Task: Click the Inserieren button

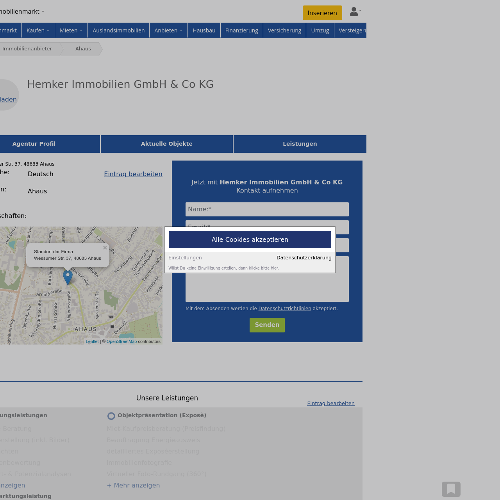Action: click(322, 13)
